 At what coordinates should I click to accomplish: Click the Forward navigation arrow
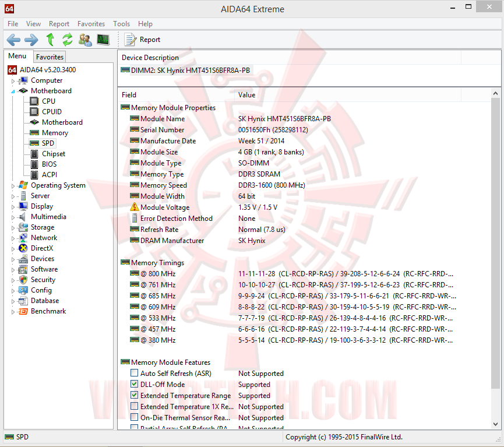click(x=31, y=40)
